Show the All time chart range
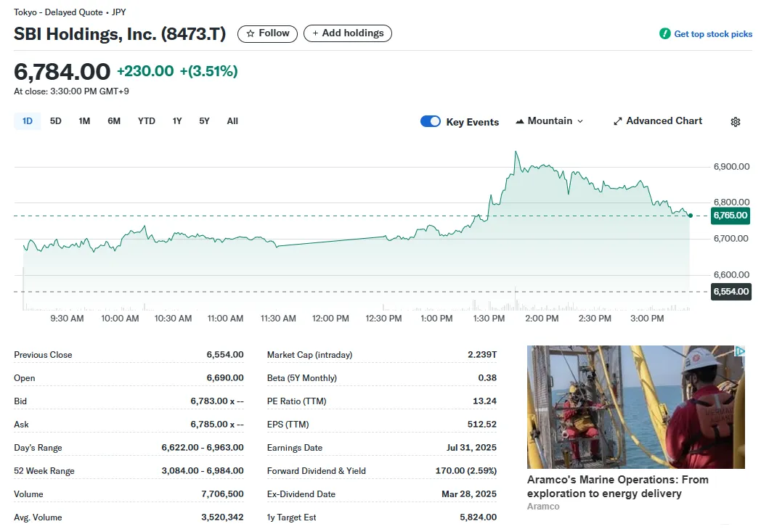Viewport: 761px width, 532px height. click(x=232, y=121)
